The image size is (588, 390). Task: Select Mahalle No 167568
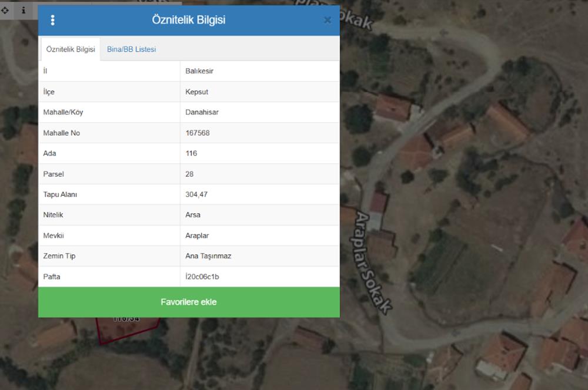197,133
